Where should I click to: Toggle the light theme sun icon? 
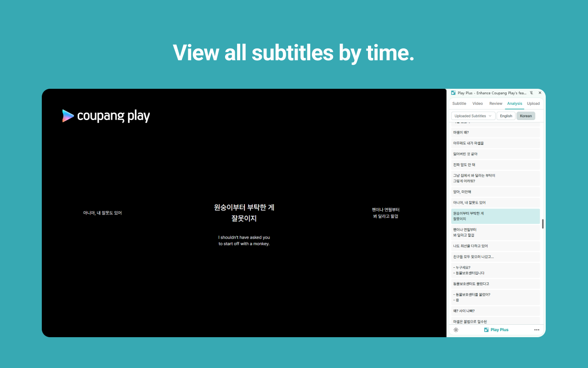point(455,330)
